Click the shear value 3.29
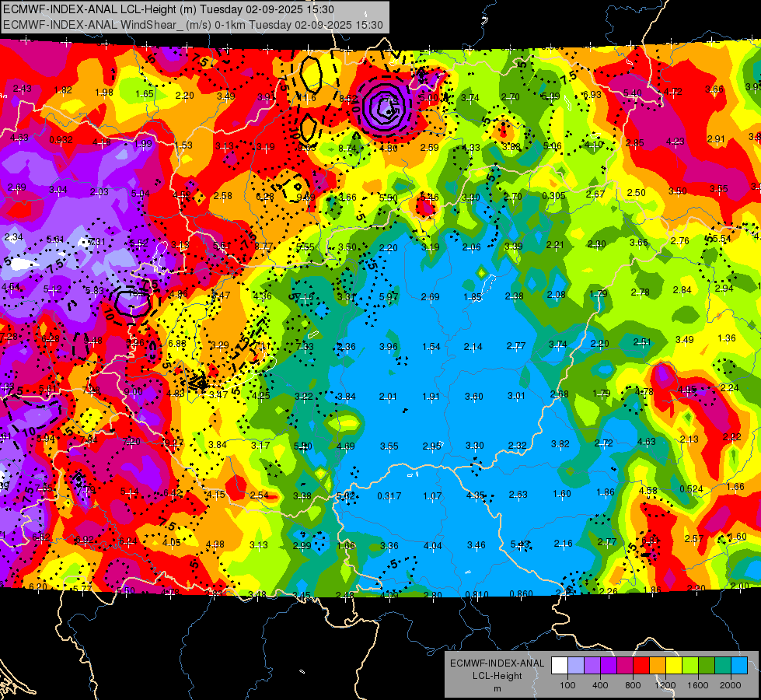The width and height of the screenshot is (761, 700). [x=219, y=345]
